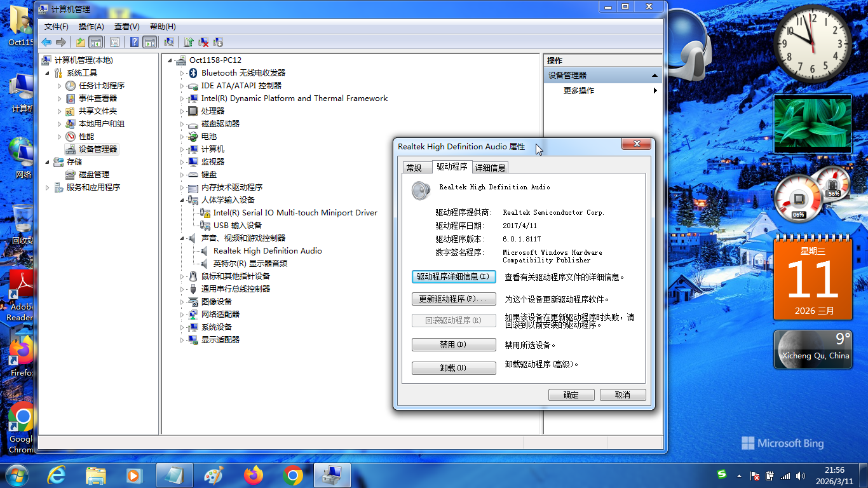Click the 驱动程序详细信息(I) button

click(454, 277)
